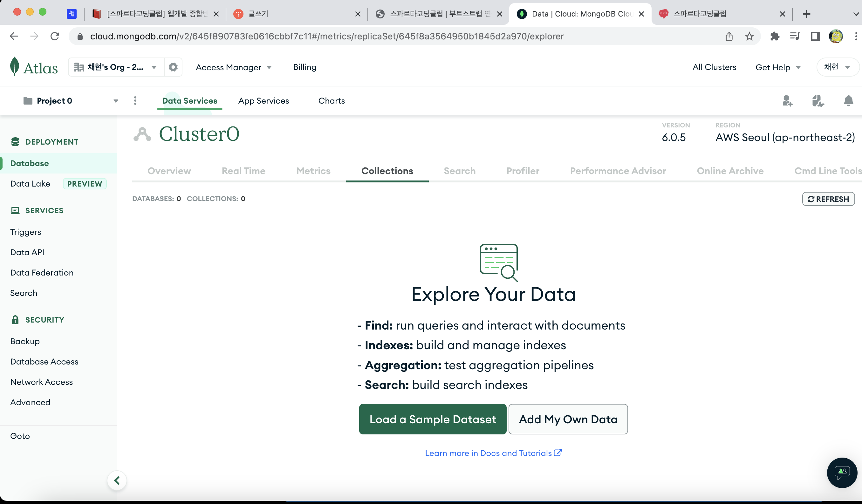Select the Overview cluster tab
862x504 pixels.
coord(169,171)
